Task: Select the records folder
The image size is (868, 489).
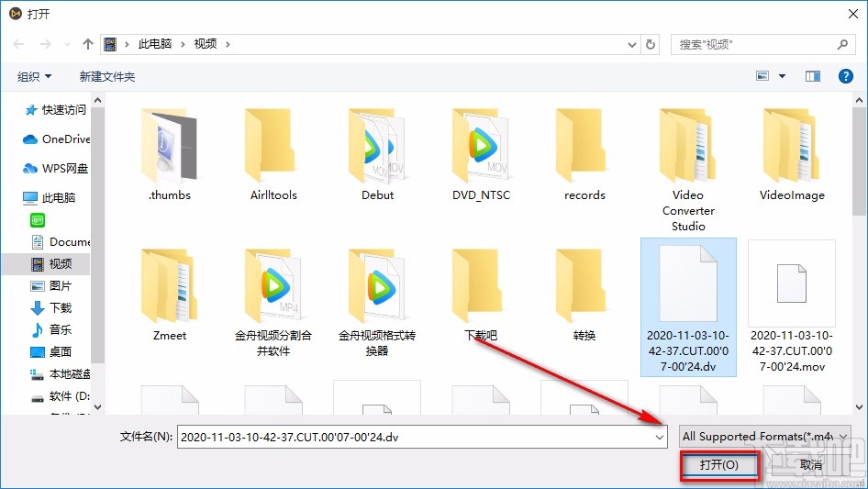Action: [x=584, y=155]
